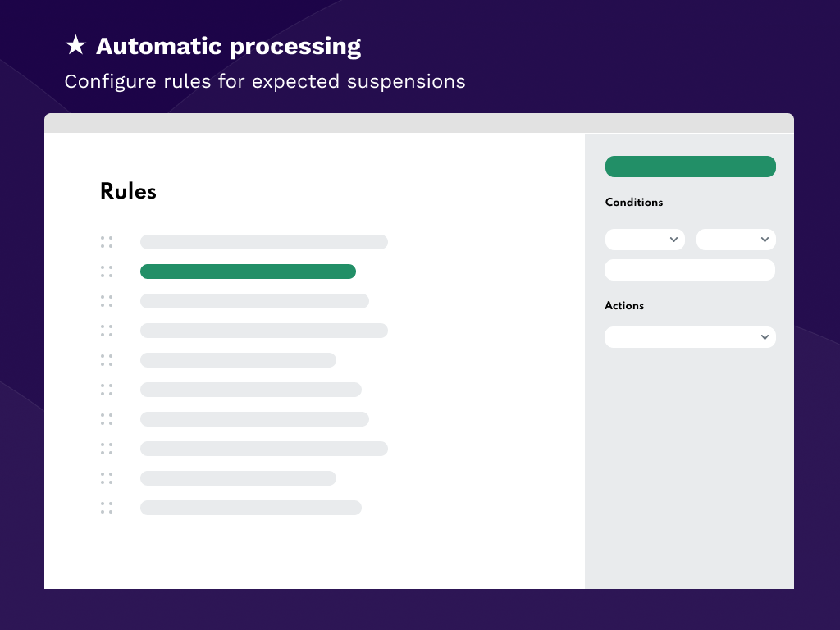This screenshot has height=630, width=840.
Task: Click the Rules heading
Action: (128, 191)
